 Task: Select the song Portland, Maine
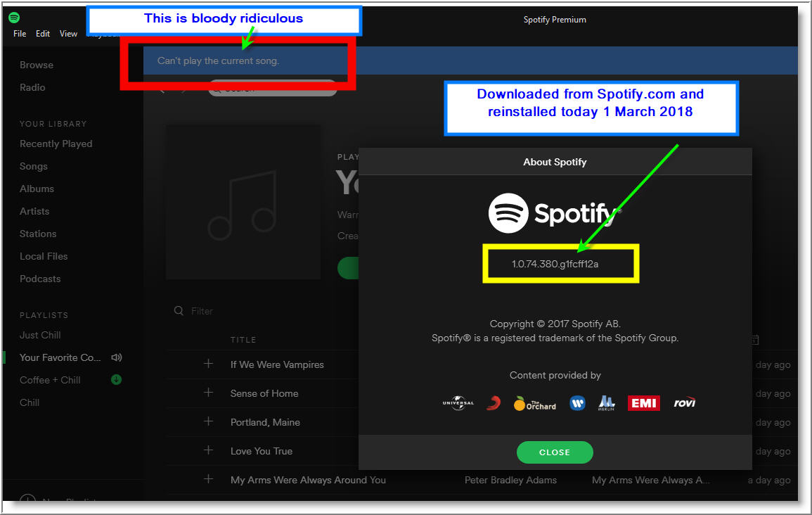(265, 422)
